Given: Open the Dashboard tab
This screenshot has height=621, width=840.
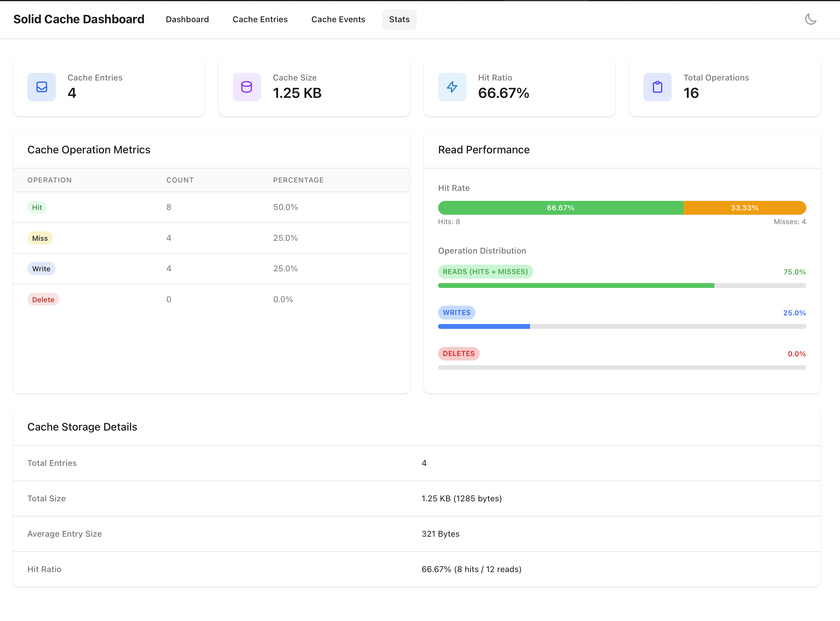Looking at the screenshot, I should coord(187,19).
